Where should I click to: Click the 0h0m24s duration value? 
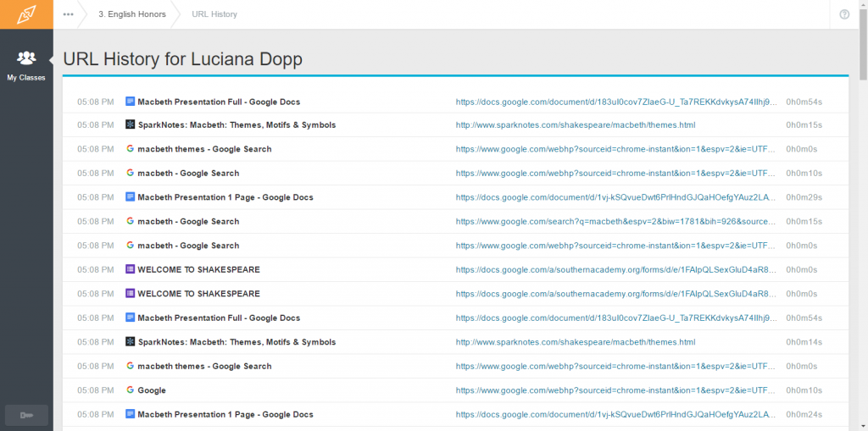pos(804,414)
